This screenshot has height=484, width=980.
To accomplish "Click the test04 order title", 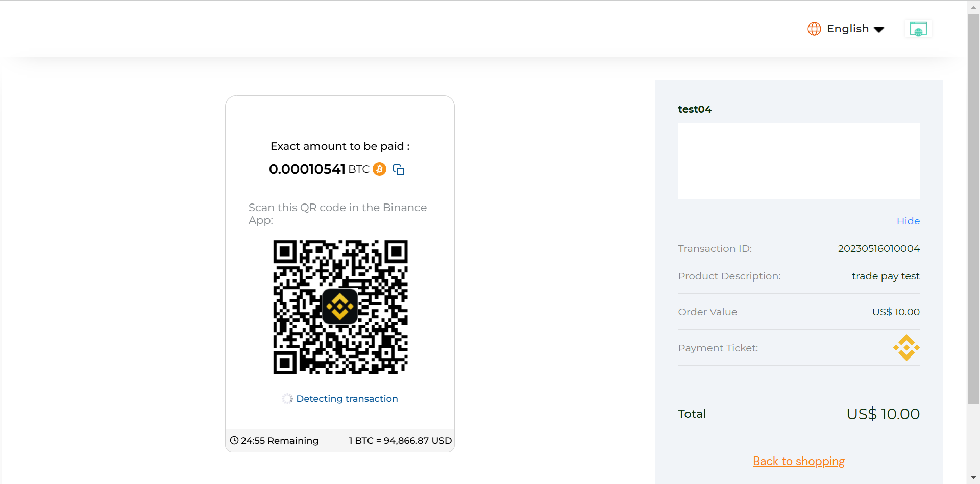I will pos(695,109).
